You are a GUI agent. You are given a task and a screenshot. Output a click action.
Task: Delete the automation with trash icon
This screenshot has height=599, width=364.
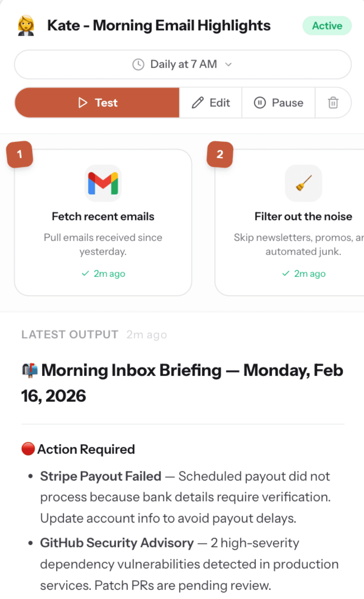333,103
